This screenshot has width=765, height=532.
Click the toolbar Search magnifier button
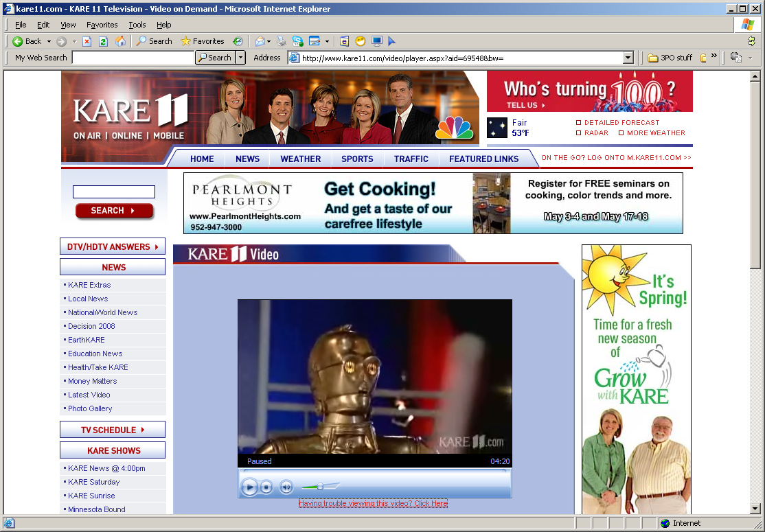coord(154,41)
